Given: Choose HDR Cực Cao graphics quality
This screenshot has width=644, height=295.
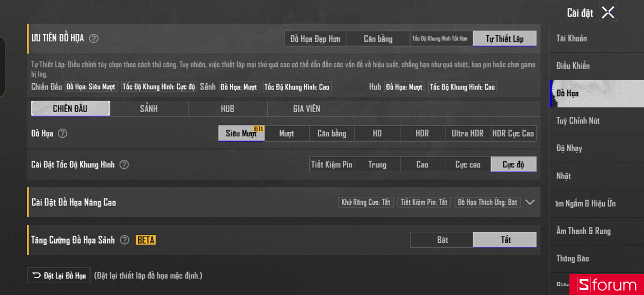Looking at the screenshot, I should (513, 133).
